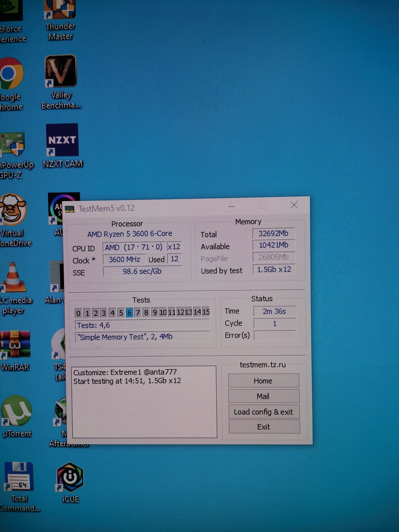Screen dimensions: 399x532
Task: Click Home button in TestMem5
Action: [x=263, y=381]
